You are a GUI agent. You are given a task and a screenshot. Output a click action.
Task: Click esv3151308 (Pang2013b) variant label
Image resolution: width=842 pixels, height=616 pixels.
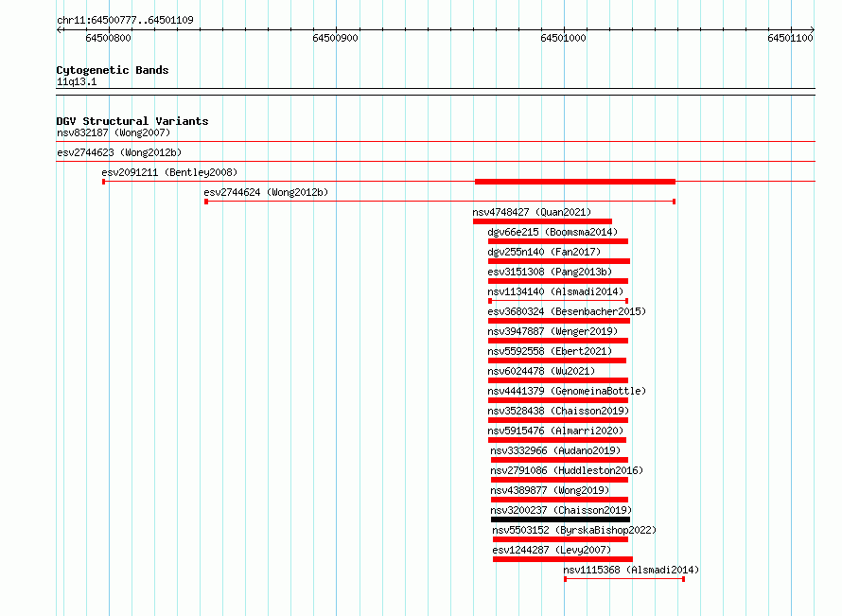point(550,272)
